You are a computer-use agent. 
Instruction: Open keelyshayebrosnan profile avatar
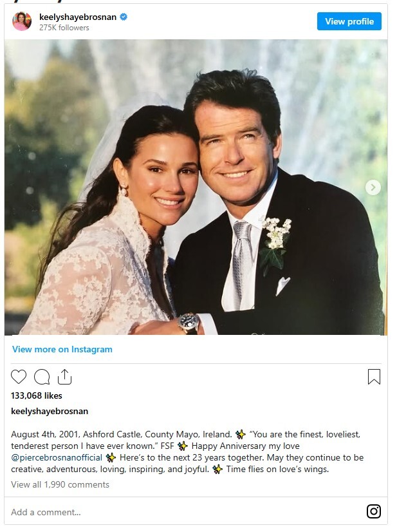tap(22, 21)
